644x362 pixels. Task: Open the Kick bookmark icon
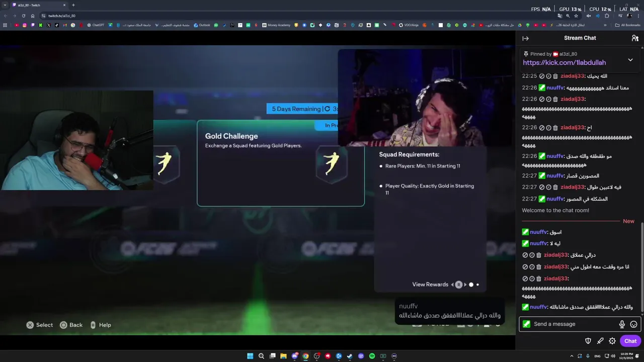[41, 25]
